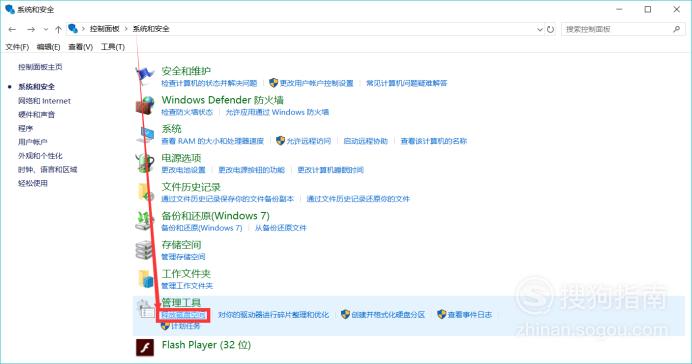Viewport: 692px width, 364px height.
Task: Click the window icon in the title bar
Action: click(x=10, y=9)
